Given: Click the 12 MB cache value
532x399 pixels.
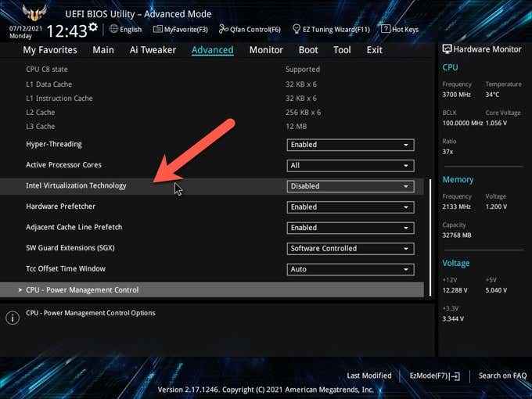Looking at the screenshot, I should point(297,126).
